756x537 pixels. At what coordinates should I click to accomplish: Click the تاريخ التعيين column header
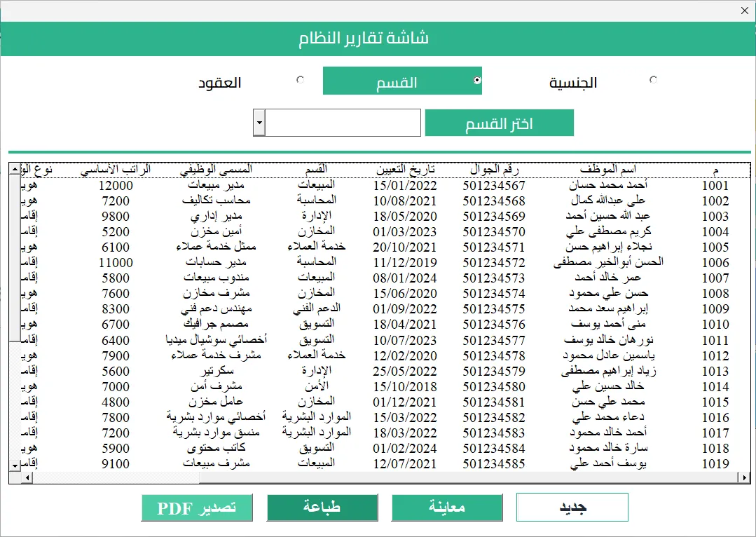pyautogui.click(x=406, y=170)
